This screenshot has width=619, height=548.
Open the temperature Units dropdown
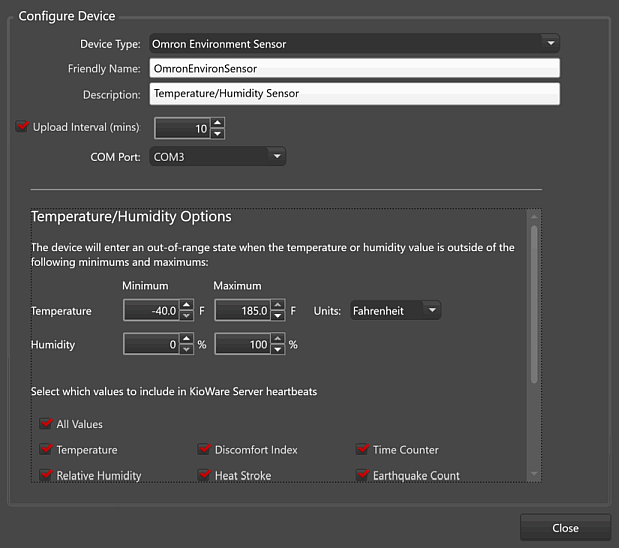click(395, 310)
